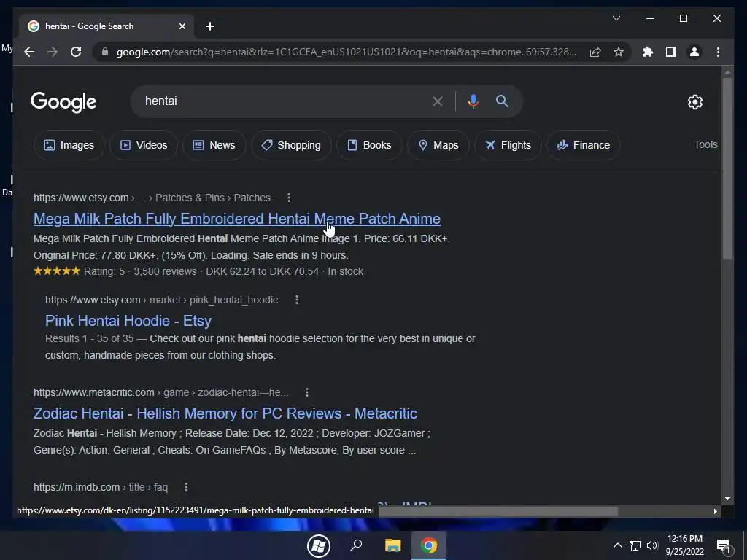
Task: Click the browser forward arrow
Action: 53,52
